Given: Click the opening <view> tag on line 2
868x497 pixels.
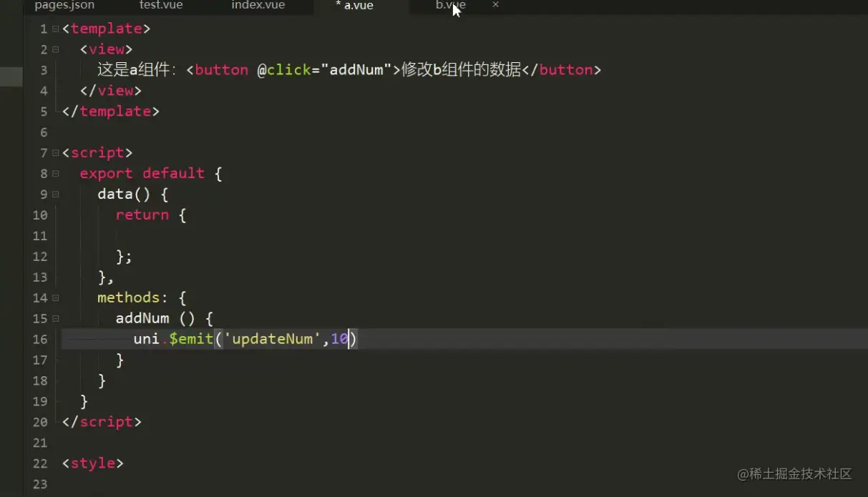Looking at the screenshot, I should pyautogui.click(x=107, y=49).
